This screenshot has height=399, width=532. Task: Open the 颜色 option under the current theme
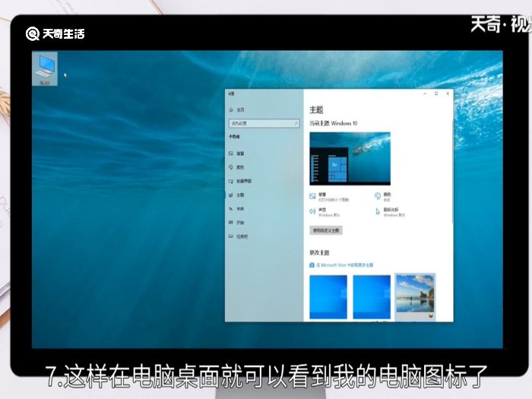(383, 197)
